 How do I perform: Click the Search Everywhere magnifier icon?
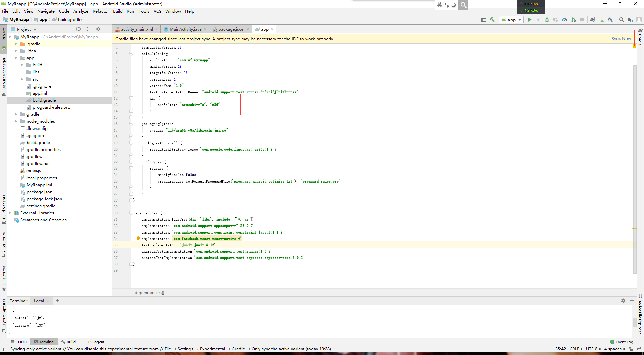pos(622,20)
